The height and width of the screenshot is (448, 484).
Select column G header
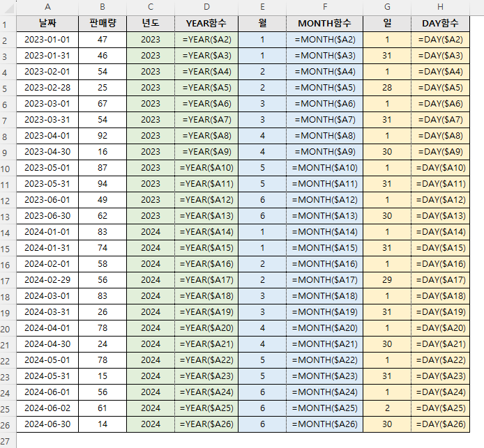click(387, 7)
